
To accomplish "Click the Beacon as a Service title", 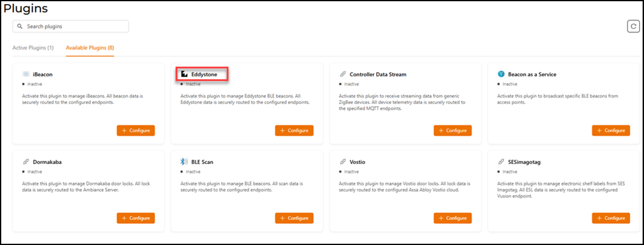I will pyautogui.click(x=532, y=75).
